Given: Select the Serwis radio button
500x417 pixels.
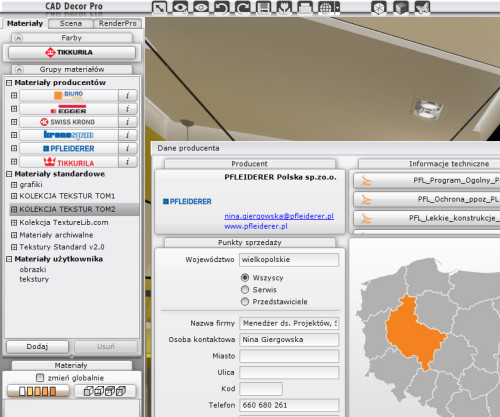Looking at the screenshot, I should (x=245, y=289).
